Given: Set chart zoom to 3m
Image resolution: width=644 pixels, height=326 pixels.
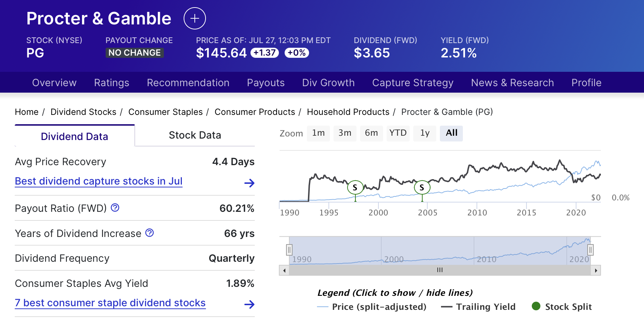Looking at the screenshot, I should pos(345,133).
